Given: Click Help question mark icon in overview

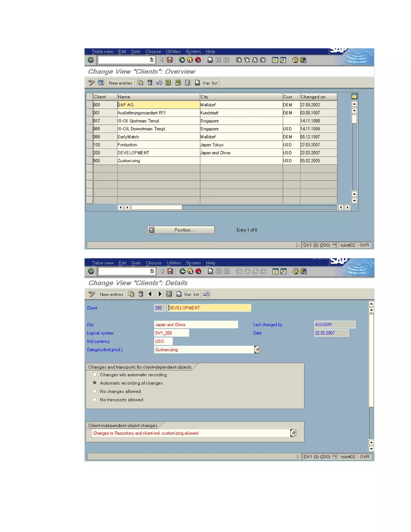Looking at the screenshot, I should tap(295, 60).
